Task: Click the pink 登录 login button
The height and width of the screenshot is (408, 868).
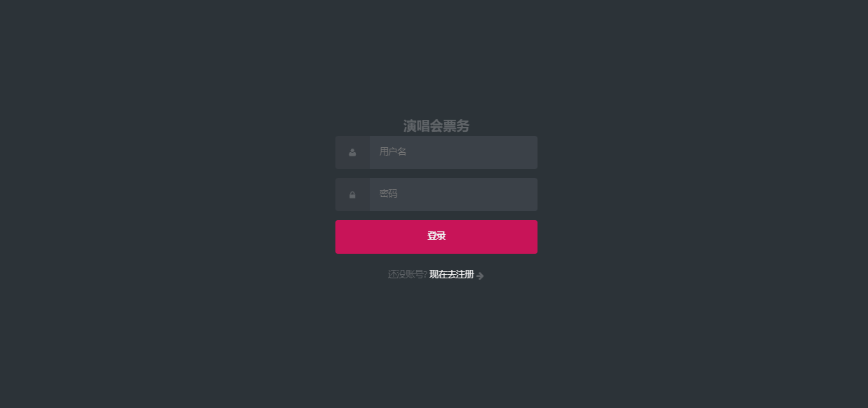Action: pyautogui.click(x=436, y=237)
